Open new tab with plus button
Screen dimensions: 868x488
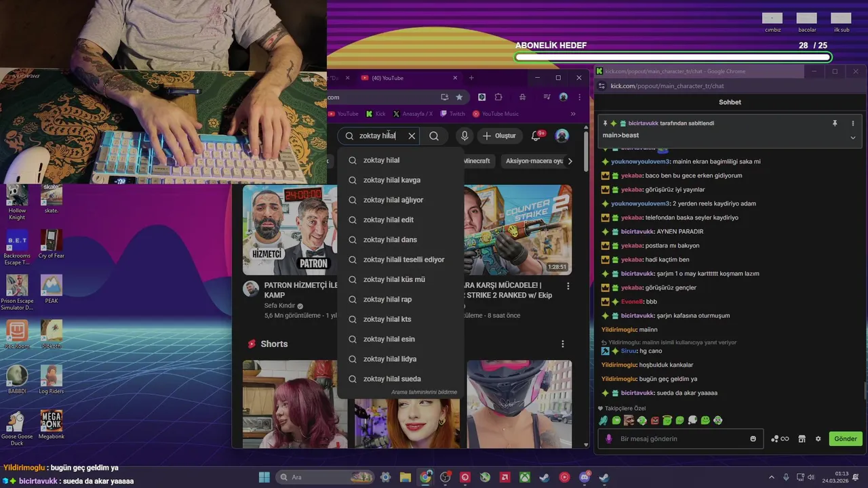point(471,78)
